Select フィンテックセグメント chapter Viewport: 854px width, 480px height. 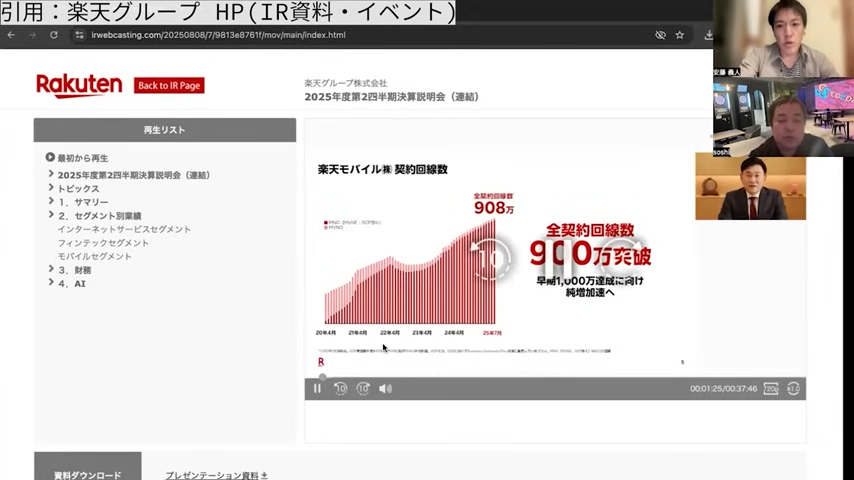[103, 243]
